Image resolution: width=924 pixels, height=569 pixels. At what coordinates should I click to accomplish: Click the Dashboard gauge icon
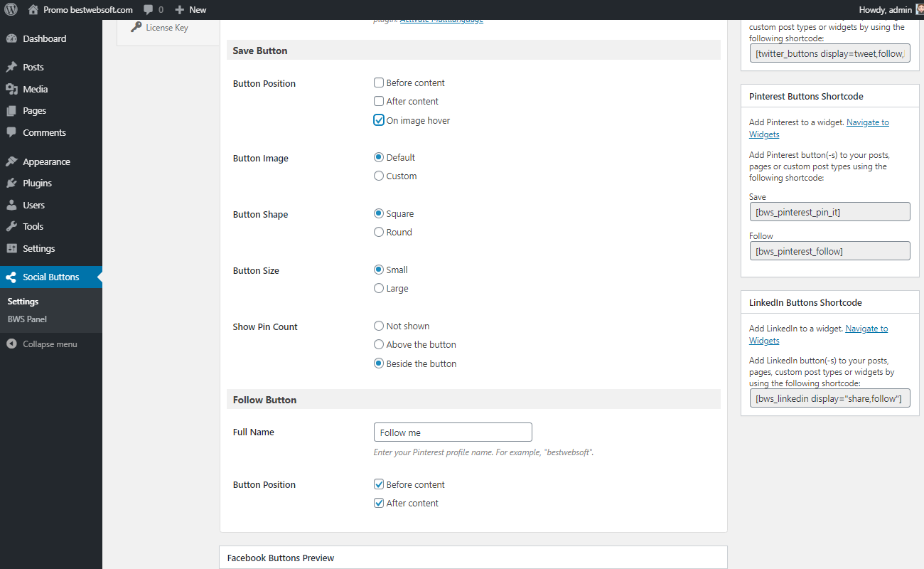tap(11, 39)
